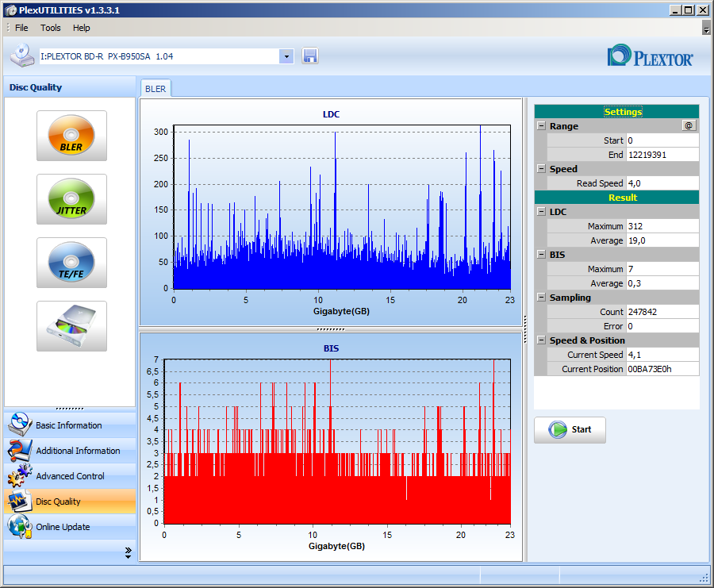Open Advanced Control section
Image resolution: width=714 pixels, height=588 pixels.
[70, 476]
